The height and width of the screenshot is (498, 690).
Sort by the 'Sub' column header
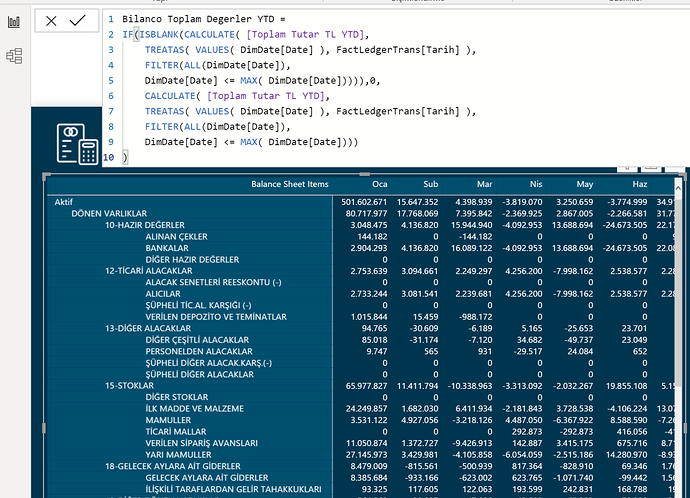point(430,184)
